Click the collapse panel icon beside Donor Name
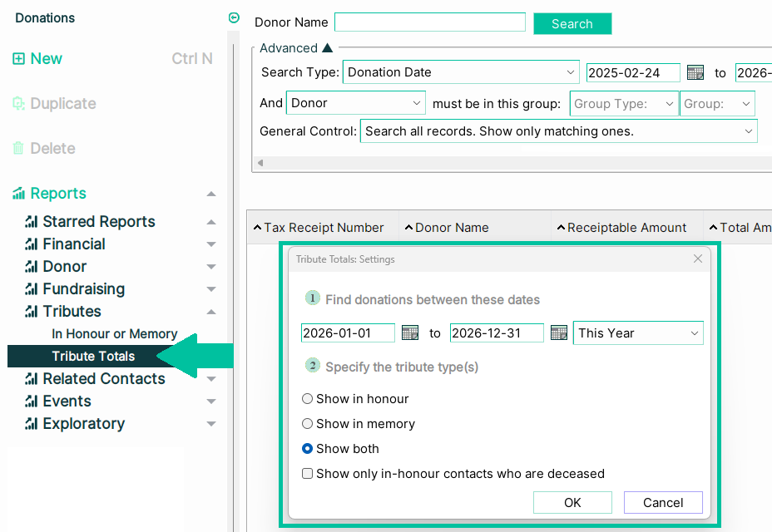Screen dimensions: 772x532 pos(234,18)
